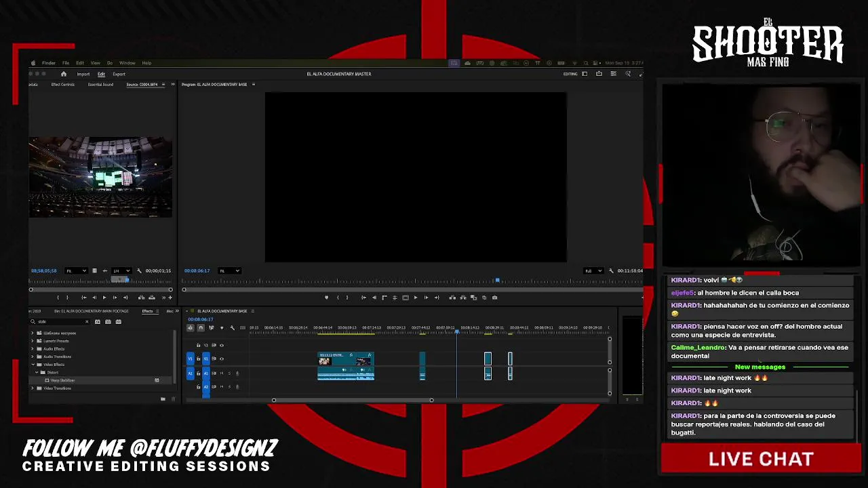This screenshot has width=868, height=488.
Task: Open the Premiere Pro Home screen icon
Action: 64,74
